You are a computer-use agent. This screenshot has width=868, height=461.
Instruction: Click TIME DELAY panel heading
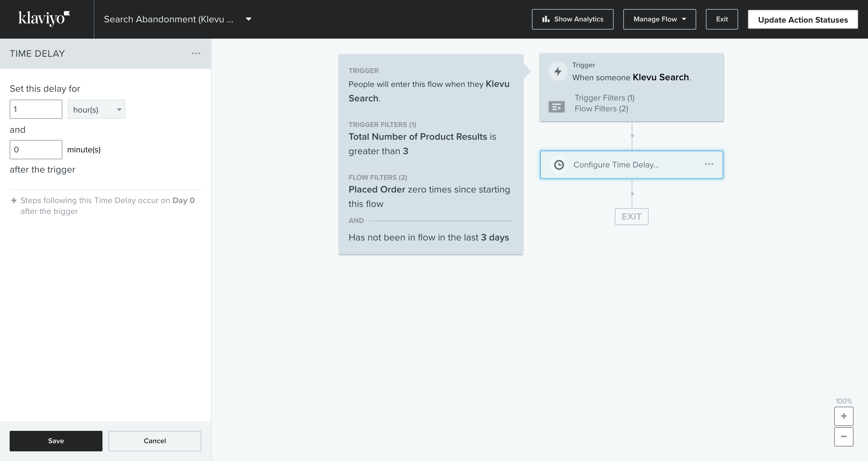[x=37, y=54]
